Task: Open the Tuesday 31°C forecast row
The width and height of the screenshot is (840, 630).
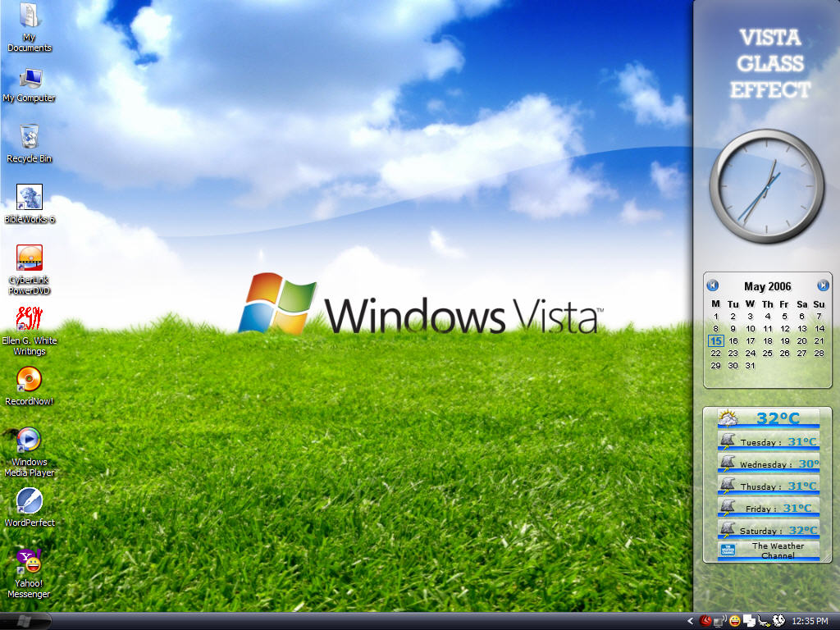Action: click(x=768, y=441)
